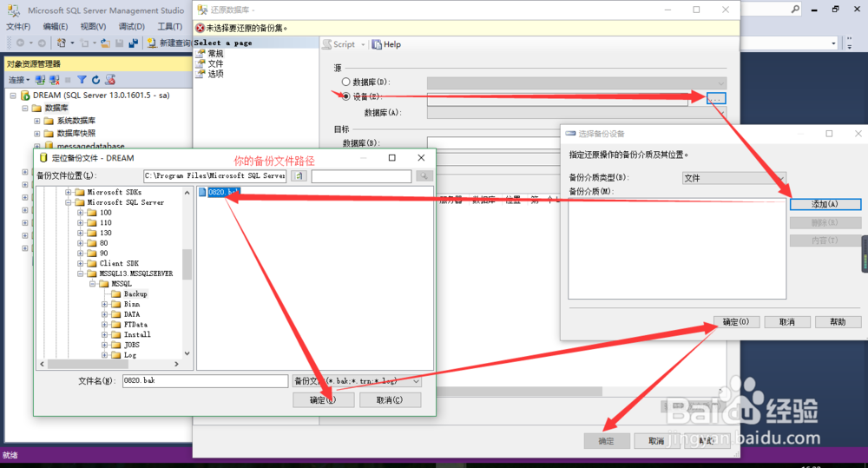This screenshot has height=468, width=868.
Task: Click the 备份文件位置 path field
Action: point(214,176)
